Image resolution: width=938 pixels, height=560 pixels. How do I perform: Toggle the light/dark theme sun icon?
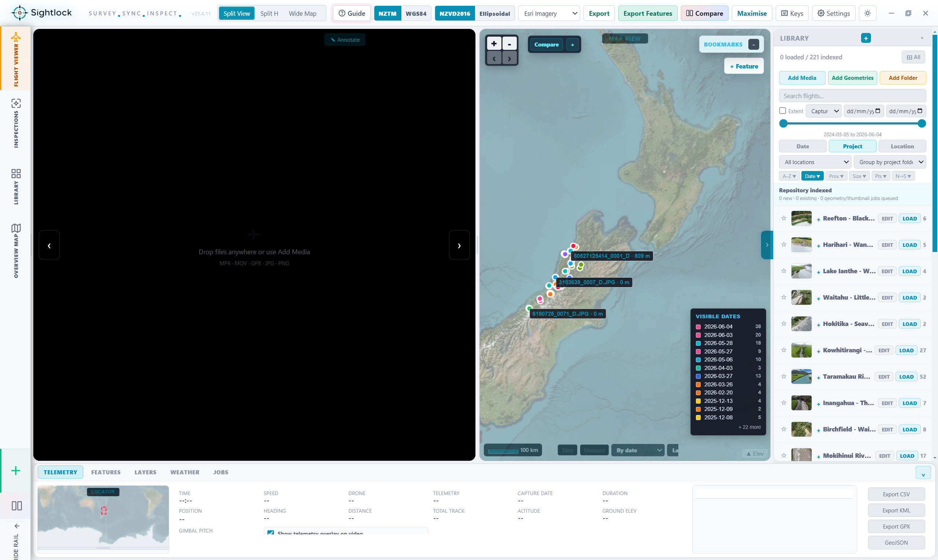(x=867, y=13)
